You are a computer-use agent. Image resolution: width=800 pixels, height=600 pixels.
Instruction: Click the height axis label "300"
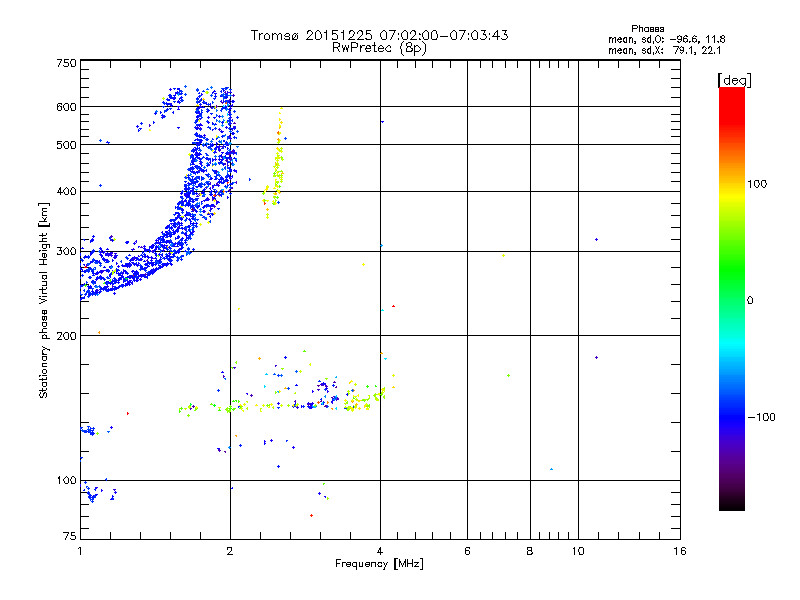point(66,252)
